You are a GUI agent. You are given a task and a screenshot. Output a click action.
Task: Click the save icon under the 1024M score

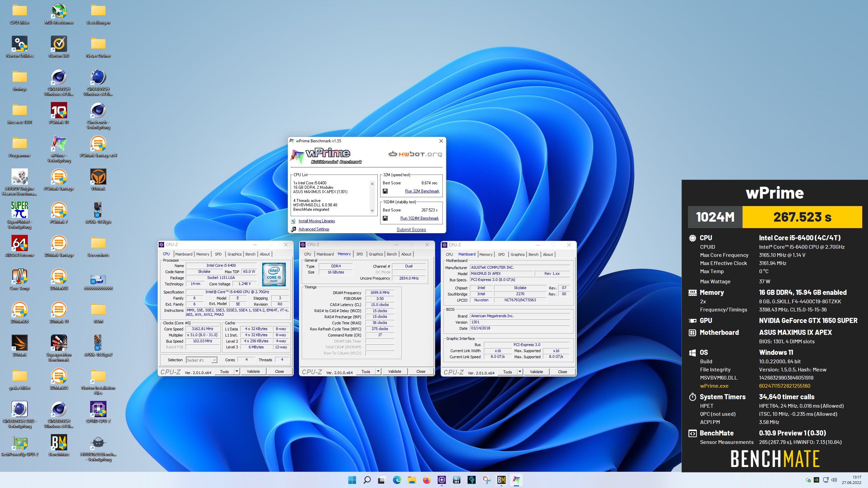(385, 218)
